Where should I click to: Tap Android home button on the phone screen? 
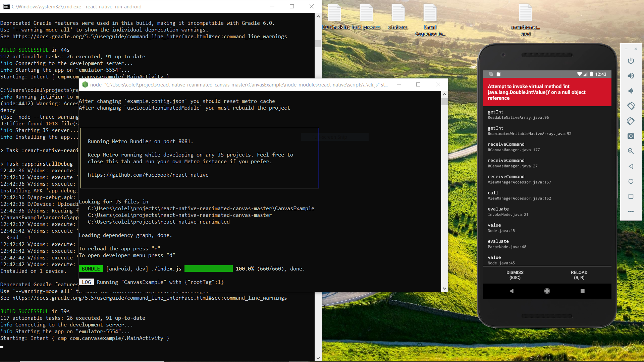click(x=547, y=291)
